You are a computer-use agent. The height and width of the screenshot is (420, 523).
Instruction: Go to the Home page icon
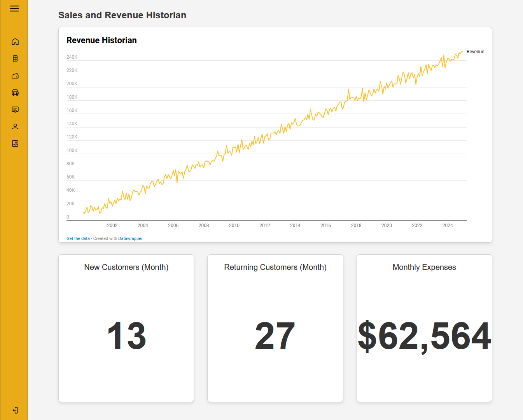(15, 42)
